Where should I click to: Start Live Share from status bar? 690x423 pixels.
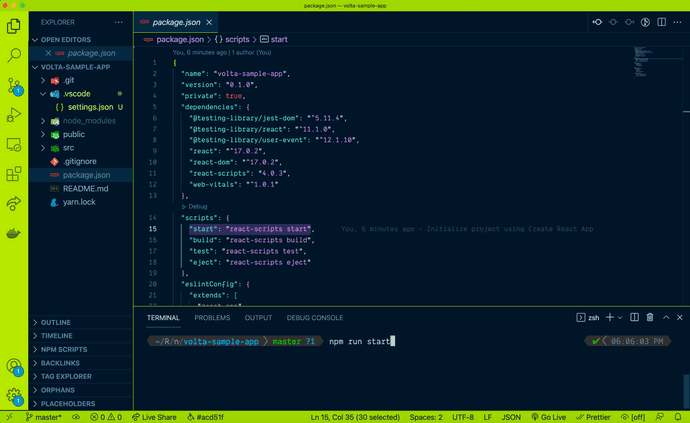[x=154, y=417]
